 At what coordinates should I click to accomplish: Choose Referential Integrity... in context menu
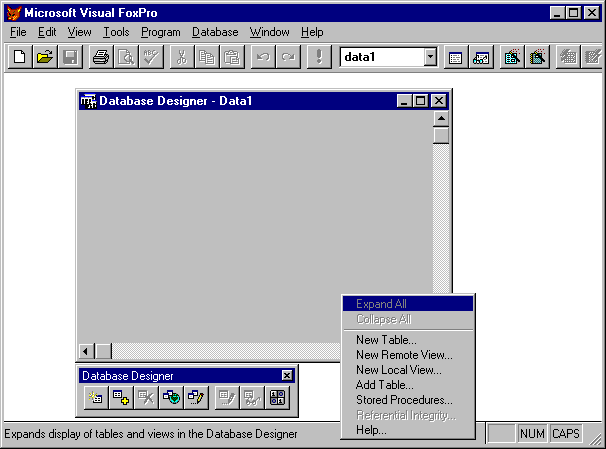click(x=408, y=415)
